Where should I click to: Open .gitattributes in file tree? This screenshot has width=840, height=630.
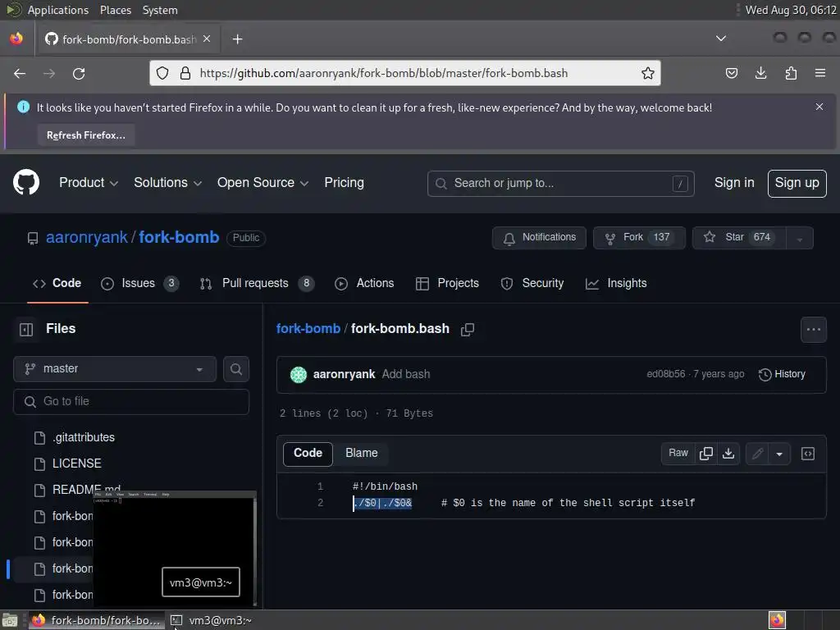pos(84,438)
